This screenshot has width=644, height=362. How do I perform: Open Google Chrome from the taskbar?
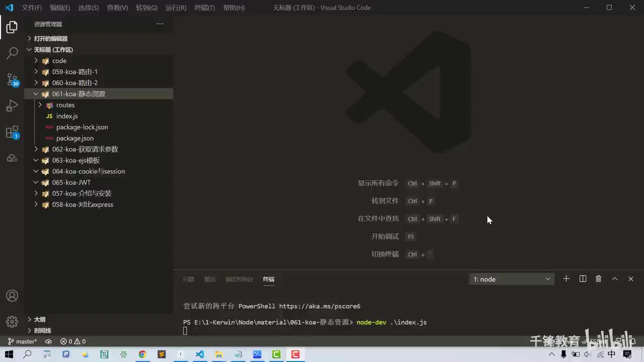[142, 354]
